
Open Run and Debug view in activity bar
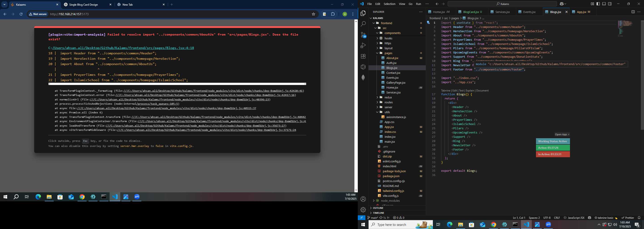click(x=363, y=45)
